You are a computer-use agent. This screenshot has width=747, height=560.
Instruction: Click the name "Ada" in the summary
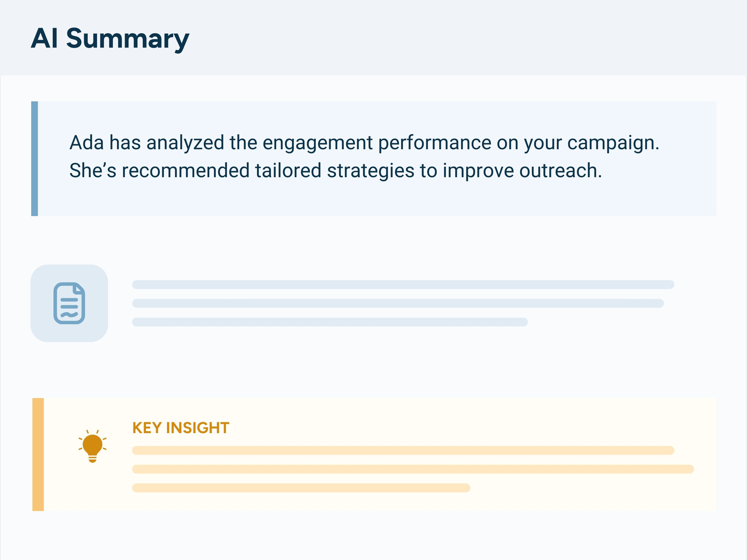[86, 142]
